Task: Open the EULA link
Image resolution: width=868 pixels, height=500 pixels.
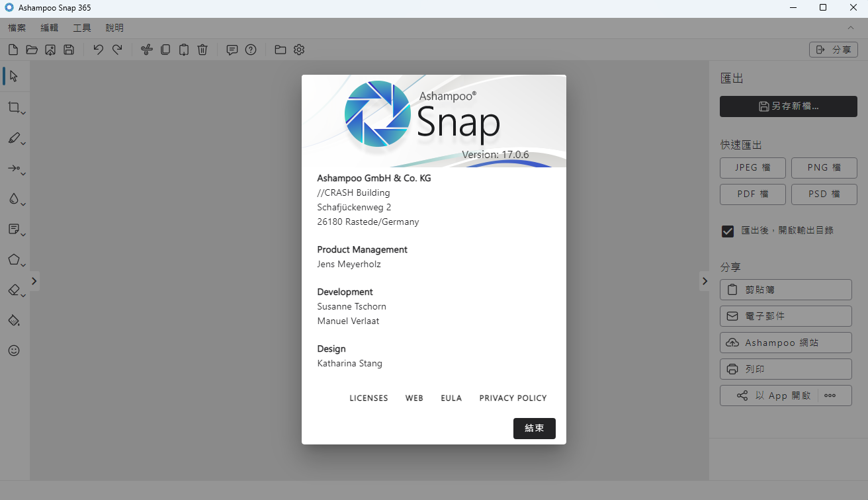Action: (451, 398)
